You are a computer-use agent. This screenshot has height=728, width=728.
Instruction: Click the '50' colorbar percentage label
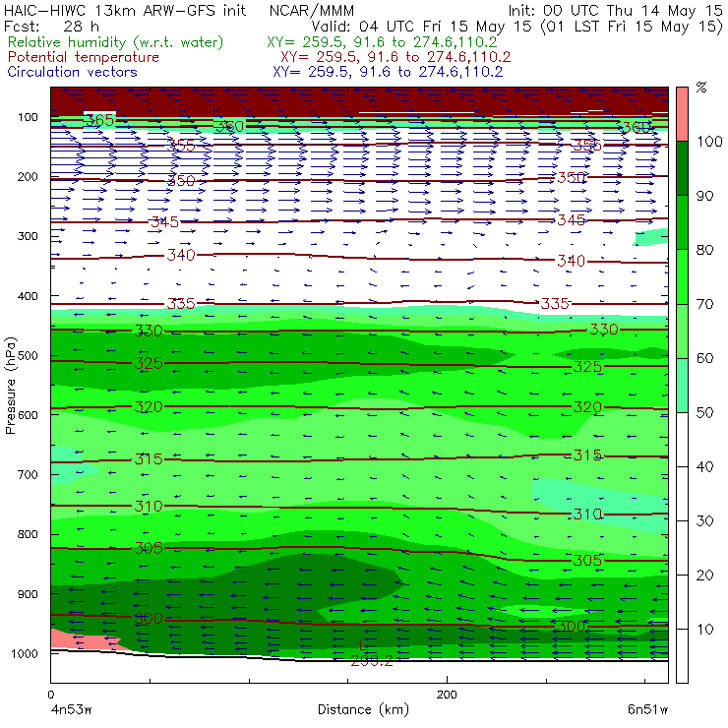pos(704,413)
